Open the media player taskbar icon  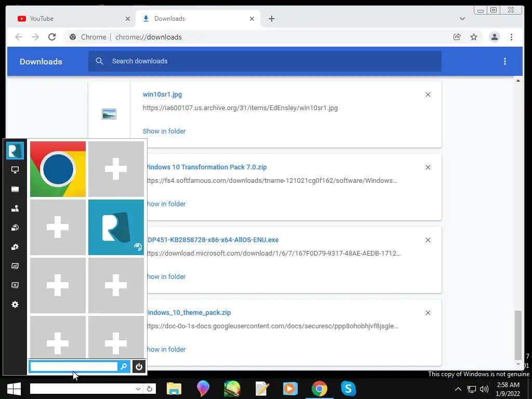[290, 389]
